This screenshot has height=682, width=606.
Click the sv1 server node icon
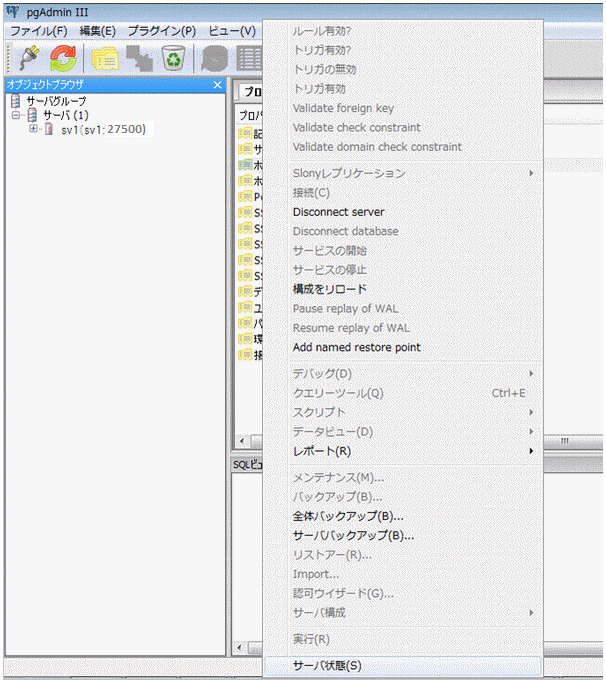49,129
